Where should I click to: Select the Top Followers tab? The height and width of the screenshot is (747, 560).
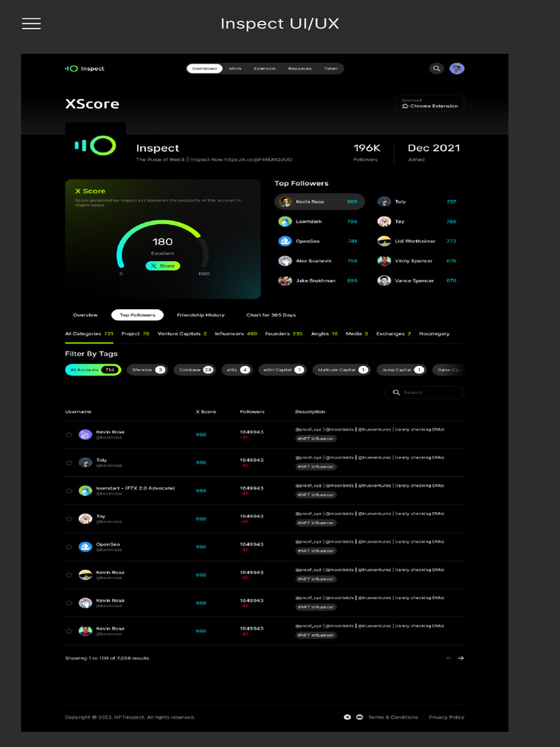click(138, 315)
